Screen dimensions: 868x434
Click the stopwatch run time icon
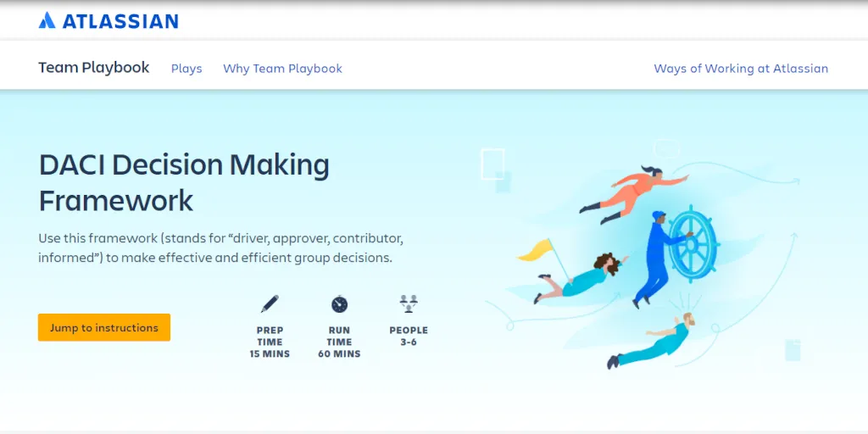(339, 304)
